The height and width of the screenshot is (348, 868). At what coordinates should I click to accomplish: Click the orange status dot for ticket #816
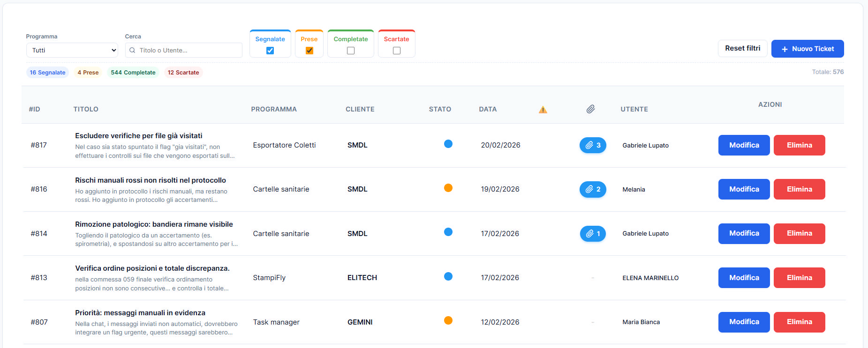point(448,188)
